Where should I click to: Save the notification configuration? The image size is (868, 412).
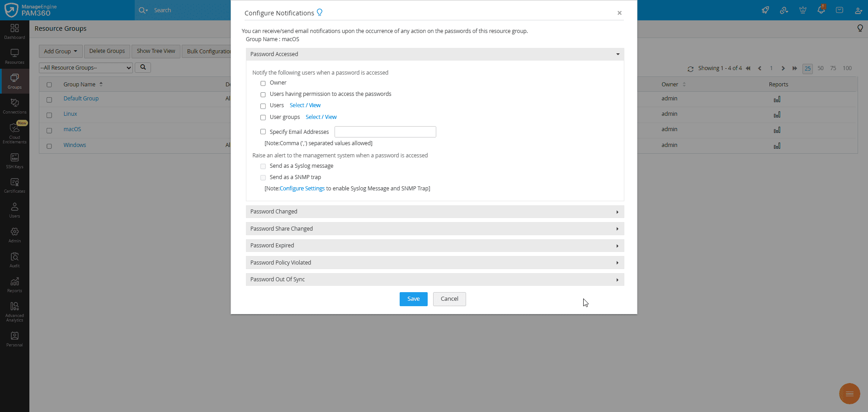[413, 299]
